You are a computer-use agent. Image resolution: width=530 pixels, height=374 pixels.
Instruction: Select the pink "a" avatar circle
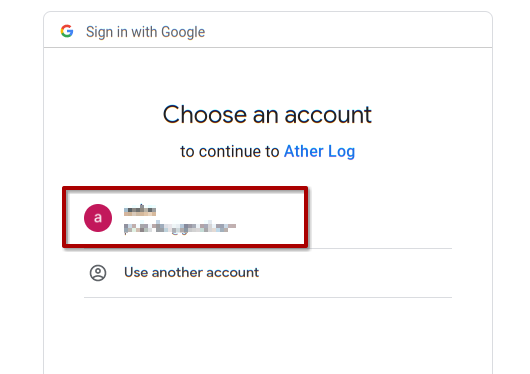[98, 218]
